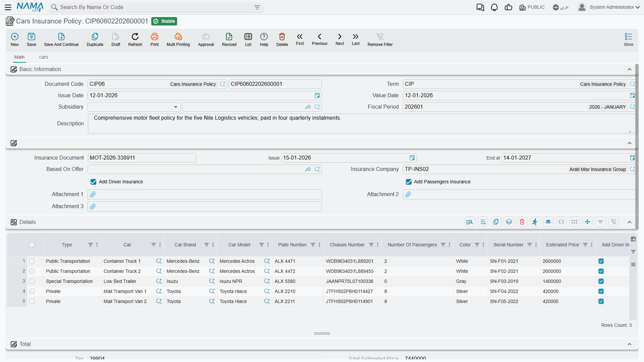Click the PUBLIC company button

click(532, 7)
